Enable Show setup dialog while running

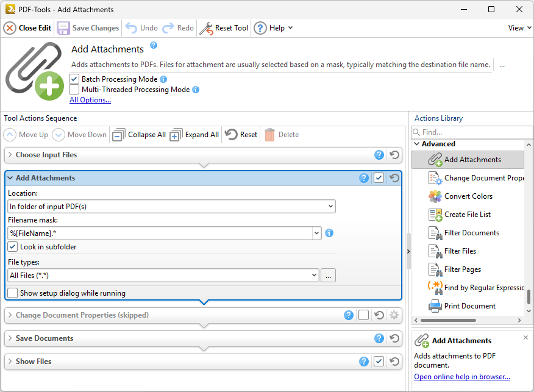(13, 293)
